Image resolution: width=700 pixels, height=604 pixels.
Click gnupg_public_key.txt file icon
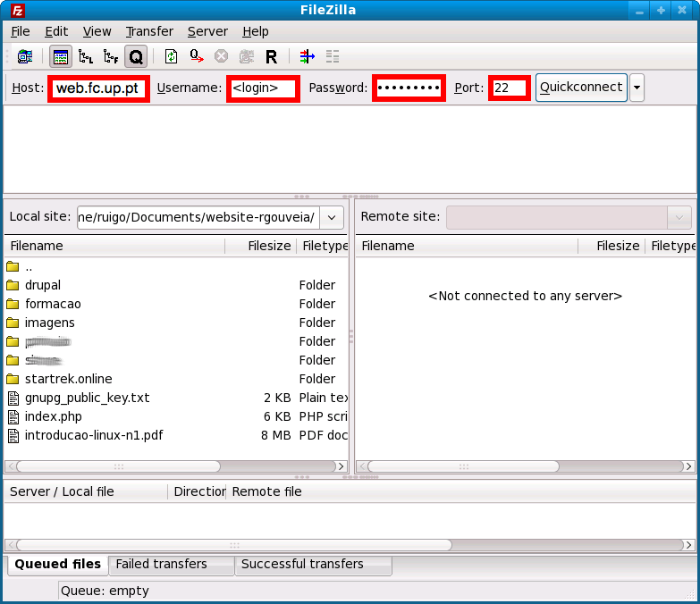13,398
